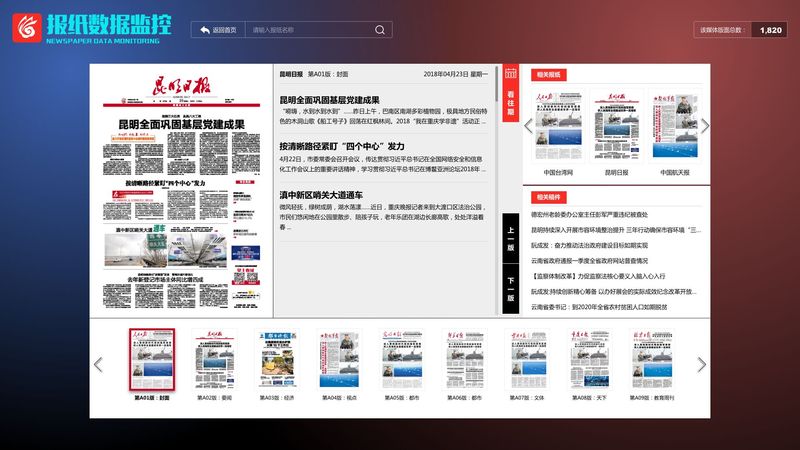Open related article 昆明持续深入开展市容环境整治

(x=616, y=230)
